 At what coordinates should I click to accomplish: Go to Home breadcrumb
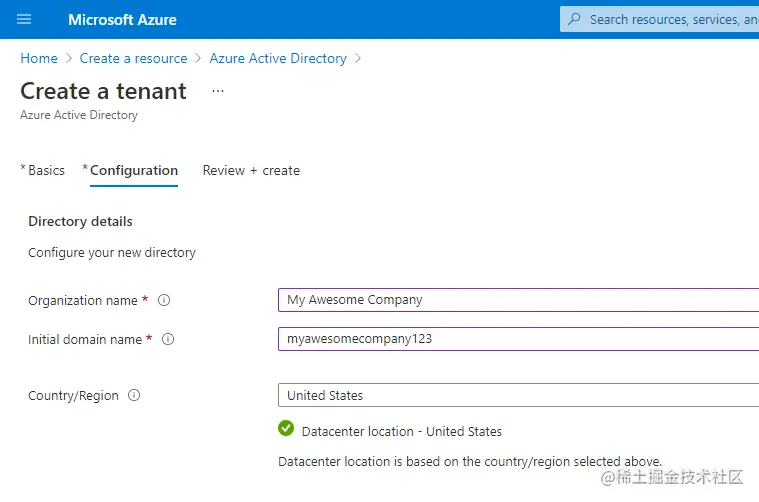point(39,59)
